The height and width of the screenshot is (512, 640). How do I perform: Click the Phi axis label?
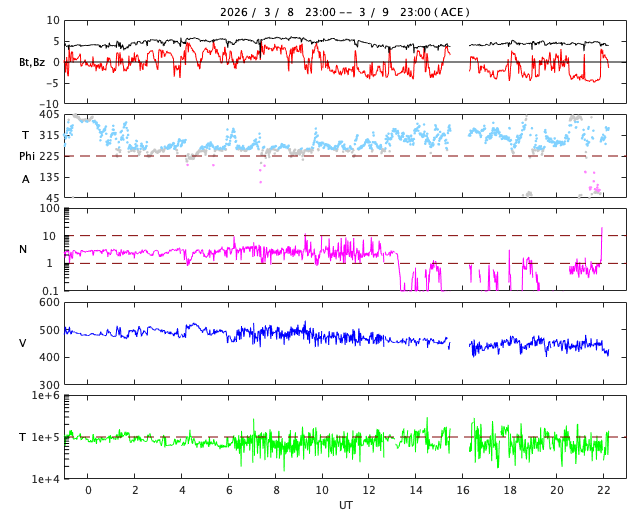pos(28,156)
